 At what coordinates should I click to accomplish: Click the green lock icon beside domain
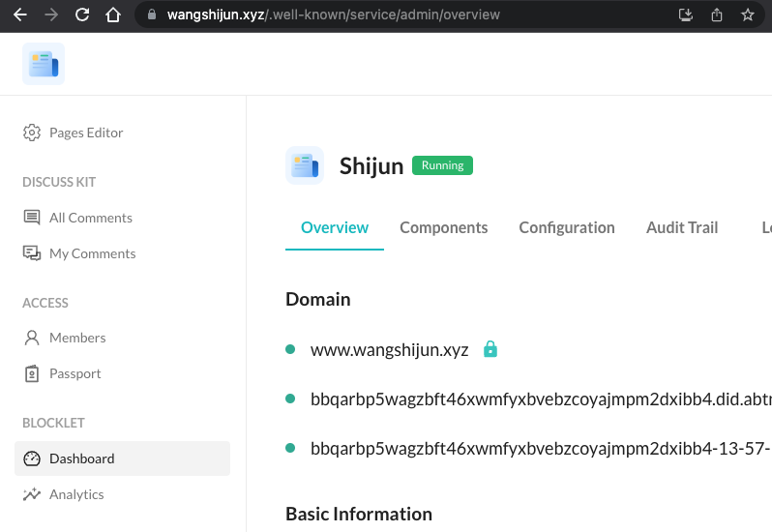[490, 349]
